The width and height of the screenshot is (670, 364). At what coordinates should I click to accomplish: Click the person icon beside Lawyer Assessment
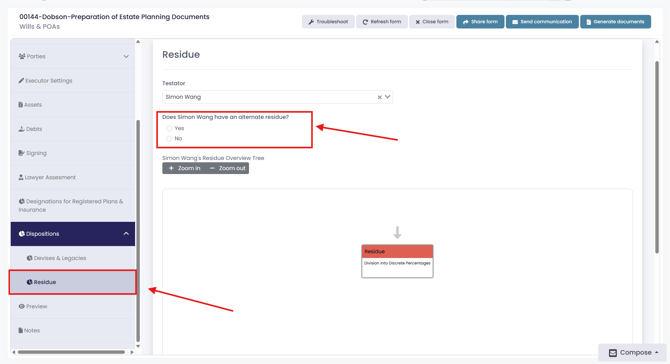(21, 177)
